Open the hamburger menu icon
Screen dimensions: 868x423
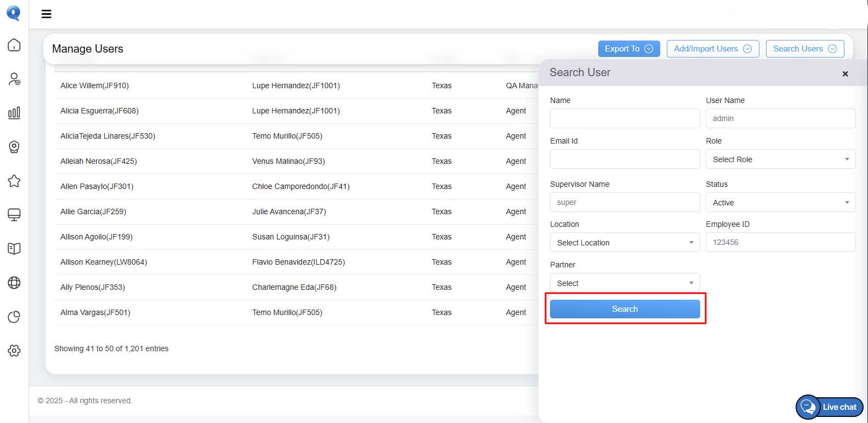(x=47, y=14)
